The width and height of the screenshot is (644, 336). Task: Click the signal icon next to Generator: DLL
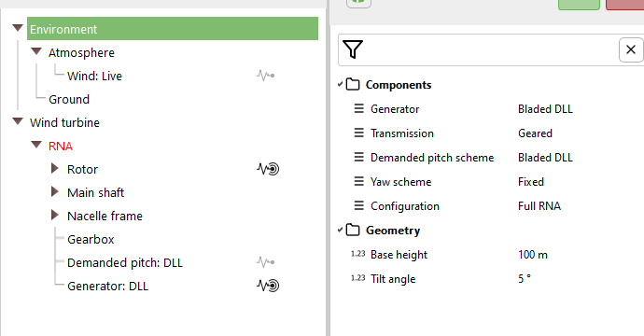click(x=268, y=286)
